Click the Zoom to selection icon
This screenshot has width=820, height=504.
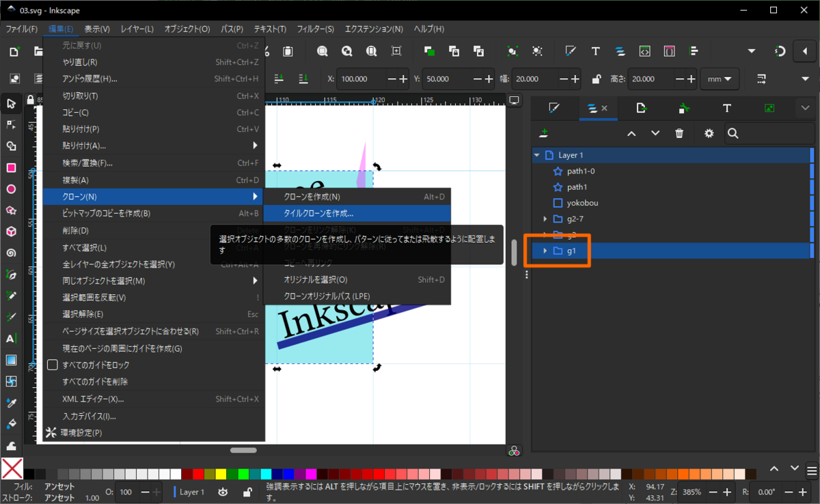(322, 51)
